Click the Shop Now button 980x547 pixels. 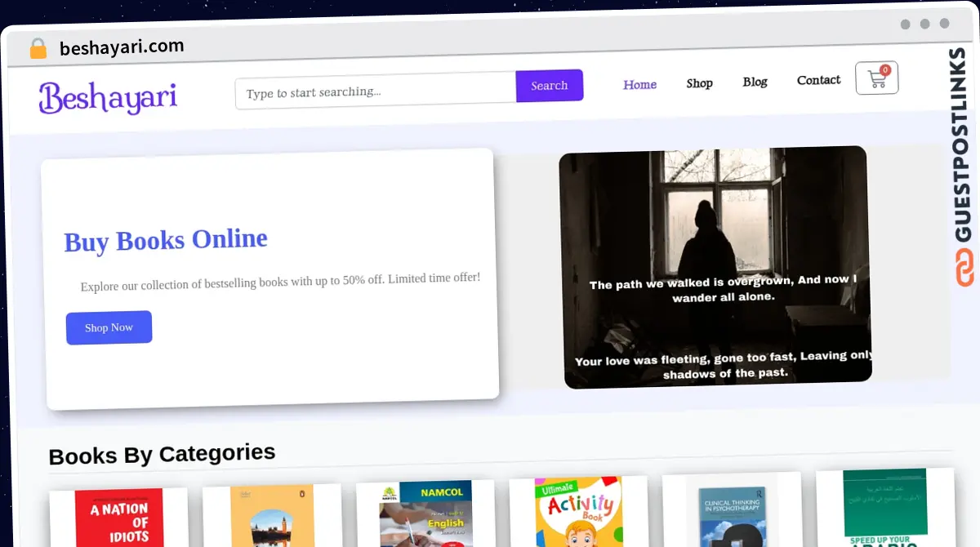[109, 327]
